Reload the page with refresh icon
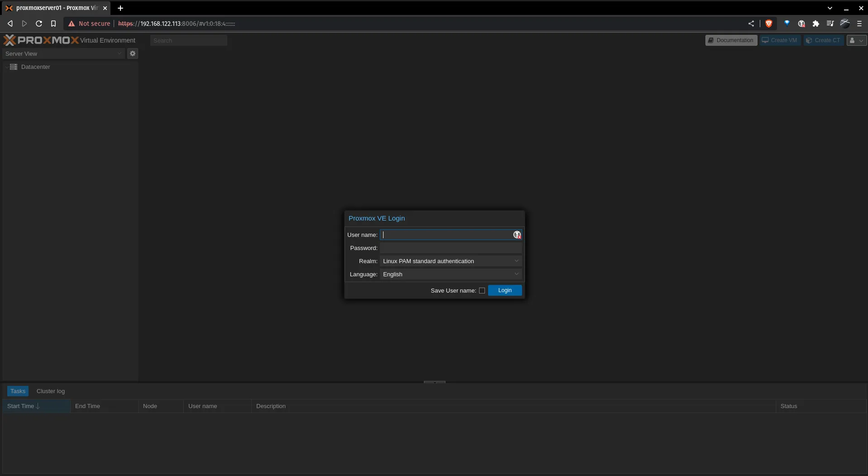868x476 pixels. point(39,24)
